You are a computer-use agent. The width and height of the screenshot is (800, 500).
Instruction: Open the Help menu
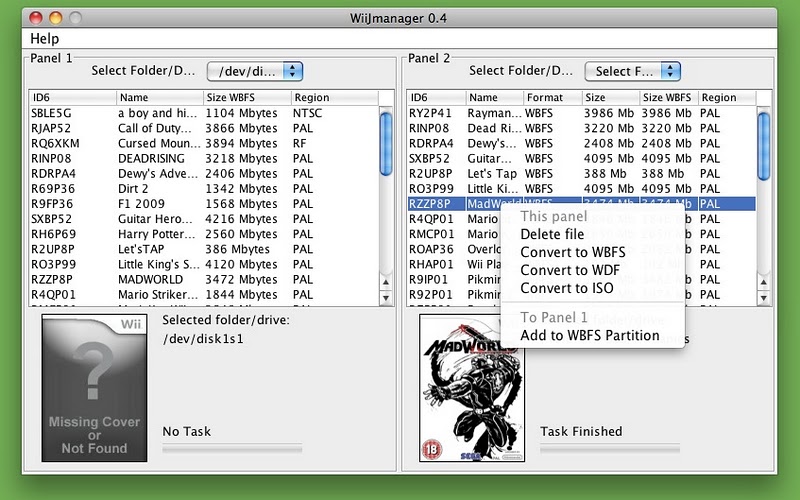pos(45,39)
